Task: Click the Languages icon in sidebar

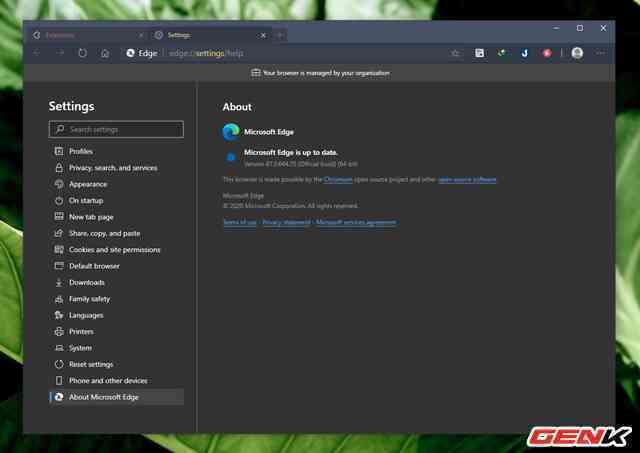Action: tap(59, 315)
